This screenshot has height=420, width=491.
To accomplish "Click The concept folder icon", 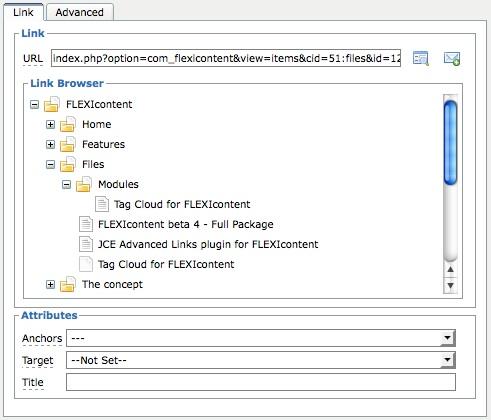I will (68, 284).
